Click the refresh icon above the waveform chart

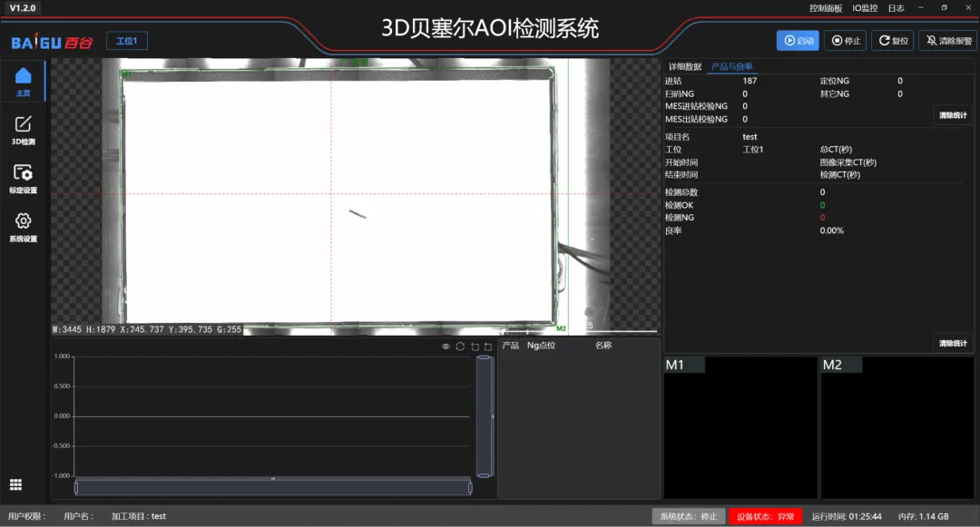(x=460, y=346)
